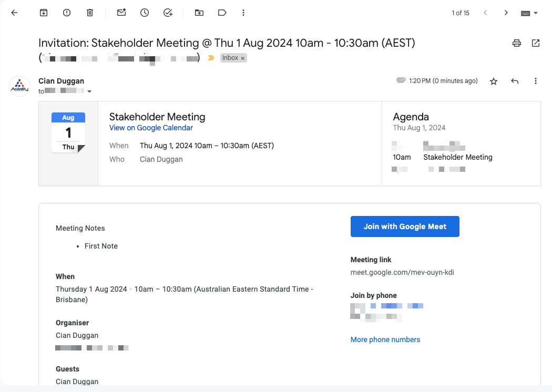Open View on Google Calendar link
This screenshot has width=552, height=392.
[x=151, y=128]
